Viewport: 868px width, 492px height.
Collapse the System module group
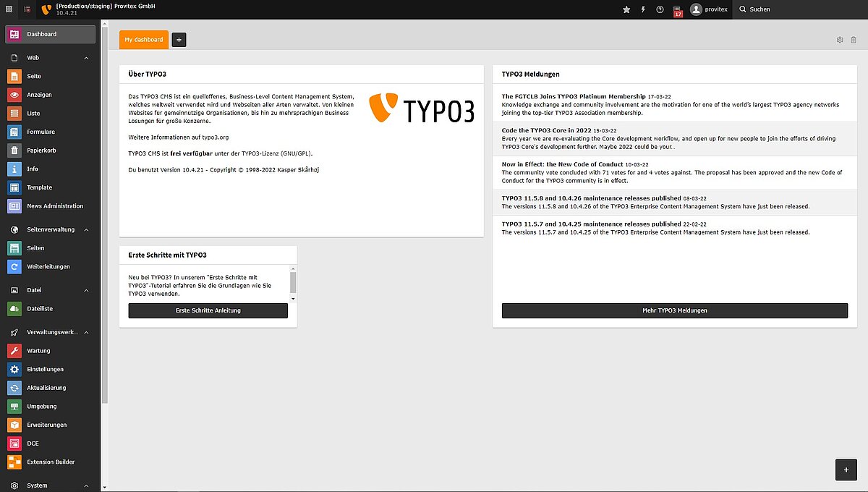click(x=50, y=485)
